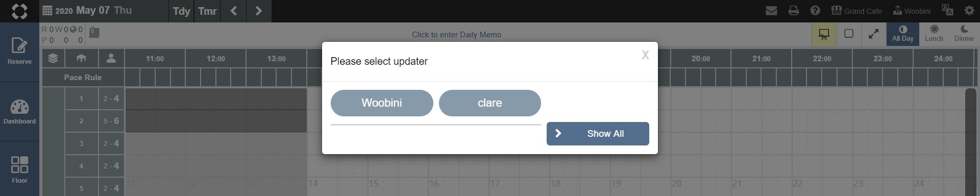Jump to tomorrow with Tmr
Image resolution: width=980 pixels, height=196 pixels.
point(207,11)
